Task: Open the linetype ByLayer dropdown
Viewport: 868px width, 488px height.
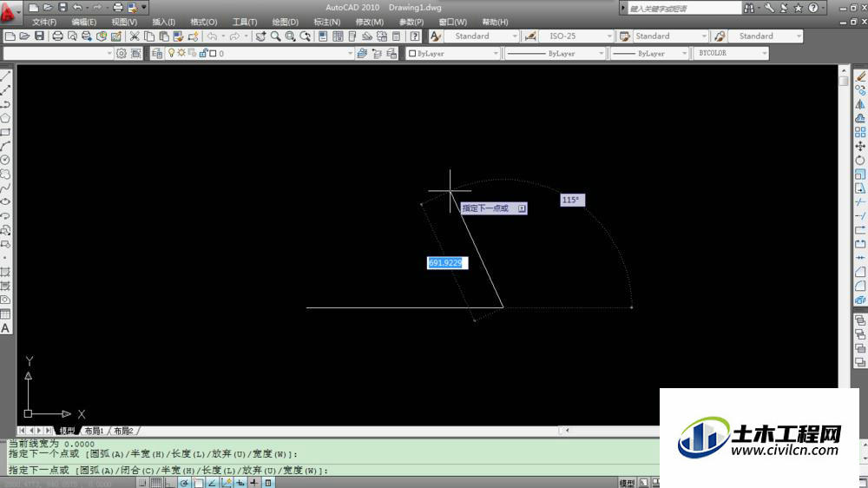Action: 602,53
